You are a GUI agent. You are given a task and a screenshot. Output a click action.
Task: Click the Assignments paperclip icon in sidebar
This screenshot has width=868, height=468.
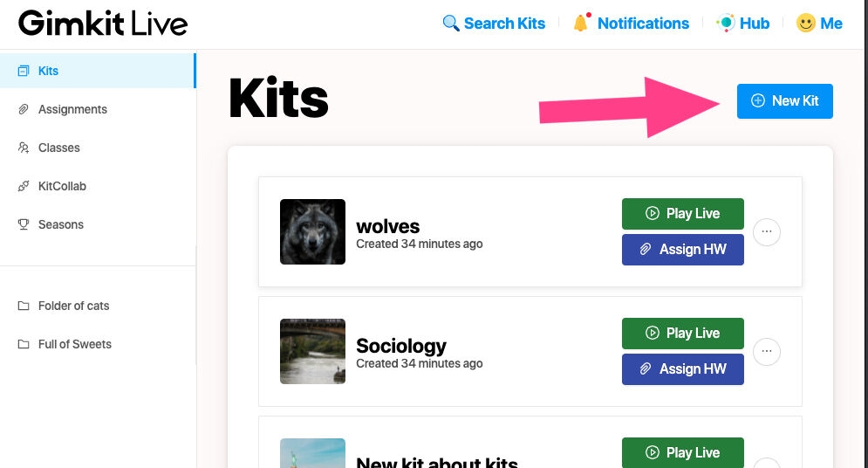pyautogui.click(x=24, y=109)
